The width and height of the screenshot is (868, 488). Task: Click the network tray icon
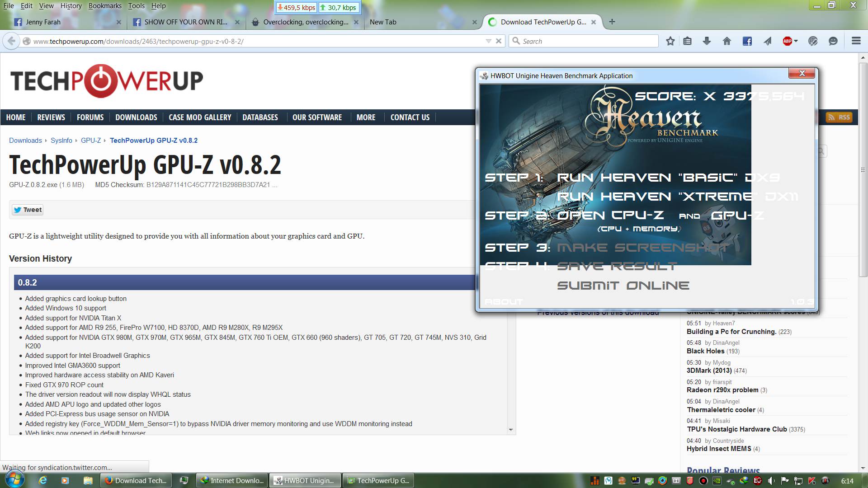[x=798, y=481]
